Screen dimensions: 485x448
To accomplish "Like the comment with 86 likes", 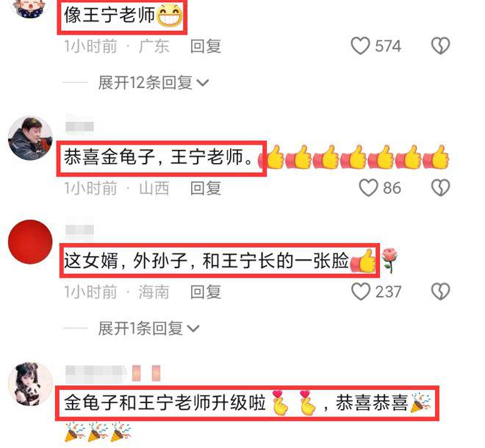I will 368,188.
